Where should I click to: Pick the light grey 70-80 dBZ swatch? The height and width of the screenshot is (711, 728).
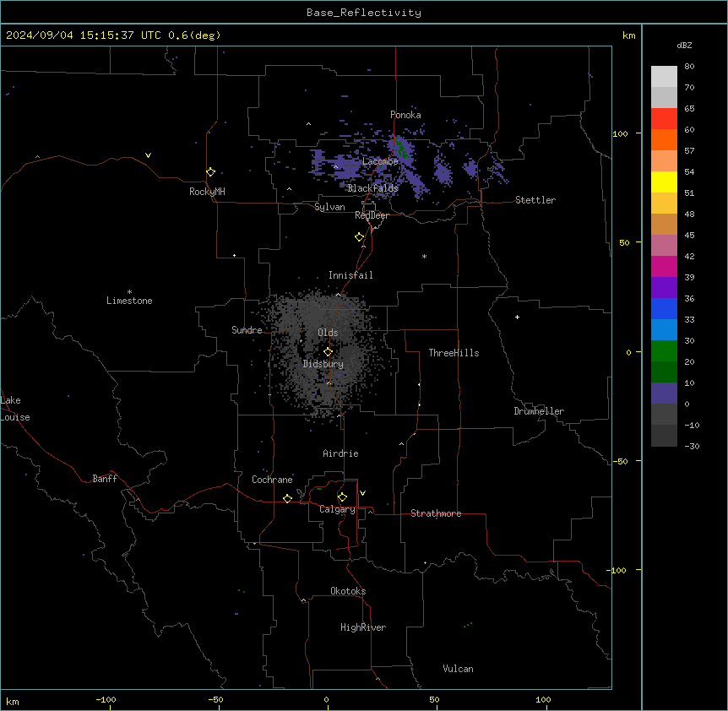[x=664, y=77]
